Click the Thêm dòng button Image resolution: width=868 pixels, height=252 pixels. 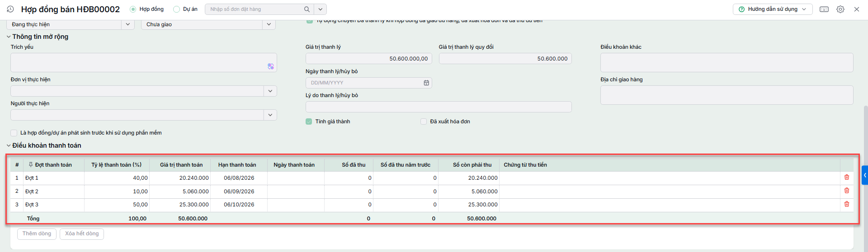pyautogui.click(x=37, y=234)
